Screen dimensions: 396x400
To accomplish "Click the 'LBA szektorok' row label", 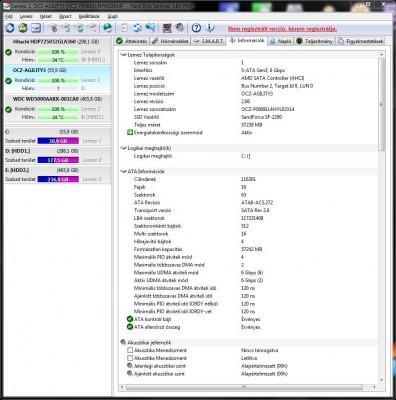I will pyautogui.click(x=149, y=218).
